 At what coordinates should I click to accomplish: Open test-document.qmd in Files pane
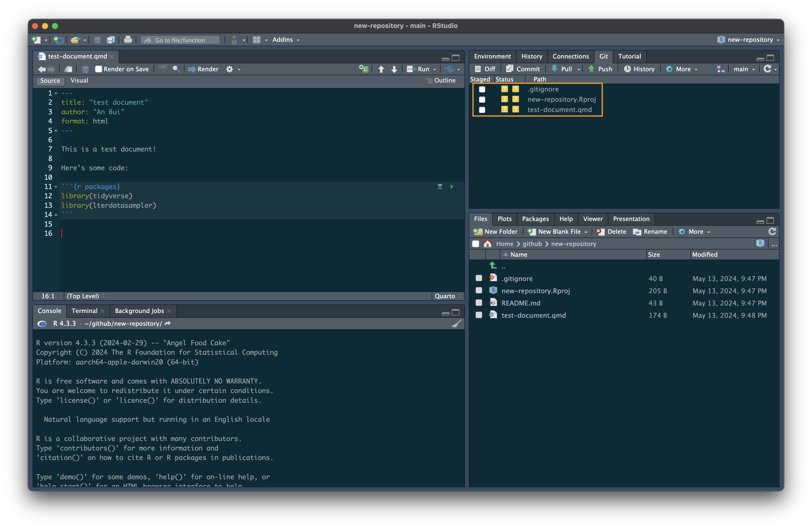point(533,315)
